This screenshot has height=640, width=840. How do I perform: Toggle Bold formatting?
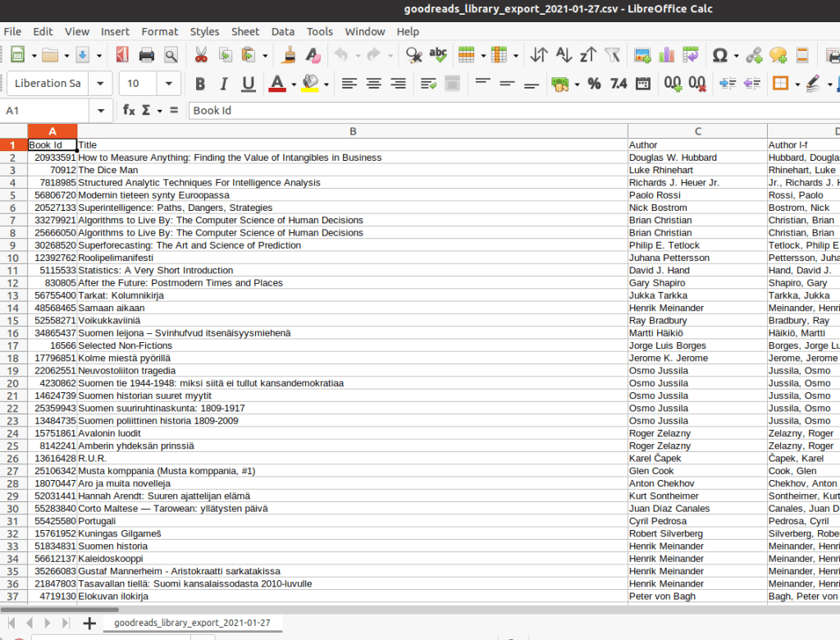200,83
